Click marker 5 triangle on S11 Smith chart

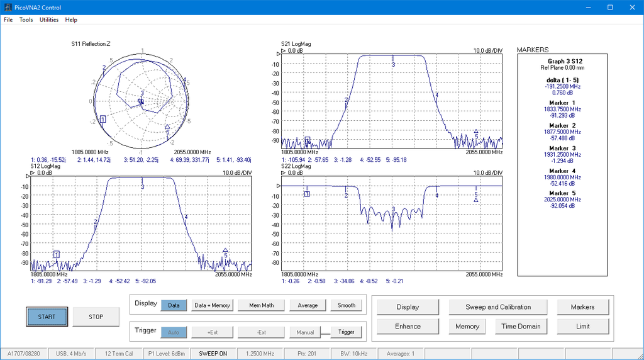[x=167, y=127]
